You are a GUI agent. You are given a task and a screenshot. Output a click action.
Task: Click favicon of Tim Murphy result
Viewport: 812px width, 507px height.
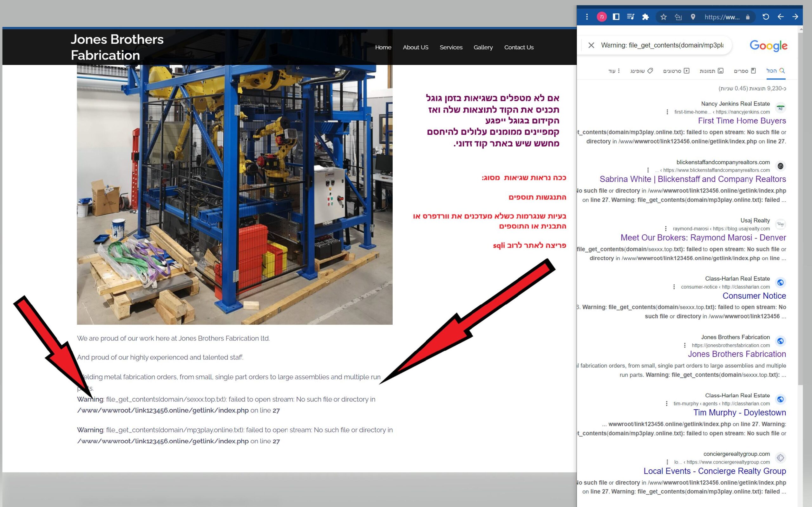click(781, 400)
